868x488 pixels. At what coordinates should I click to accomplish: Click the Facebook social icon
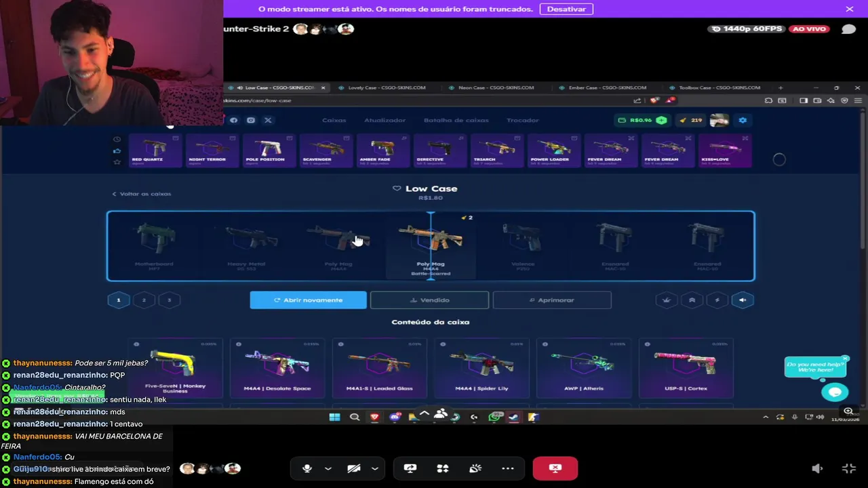pyautogui.click(x=233, y=120)
